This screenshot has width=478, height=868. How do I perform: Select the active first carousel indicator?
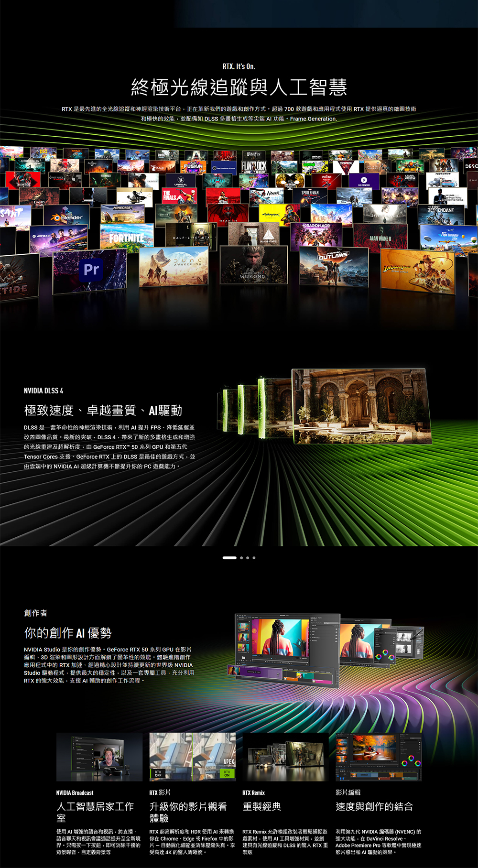229,558
